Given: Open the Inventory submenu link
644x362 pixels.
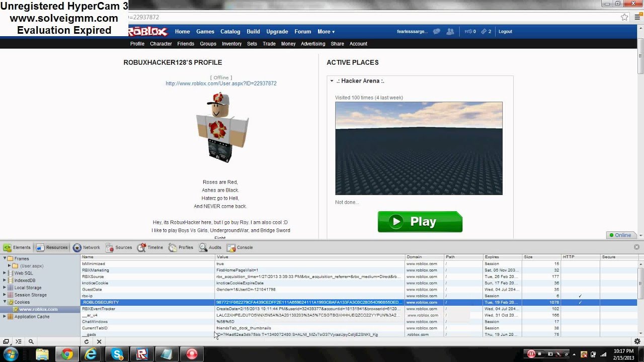Looking at the screenshot, I should [x=232, y=44].
